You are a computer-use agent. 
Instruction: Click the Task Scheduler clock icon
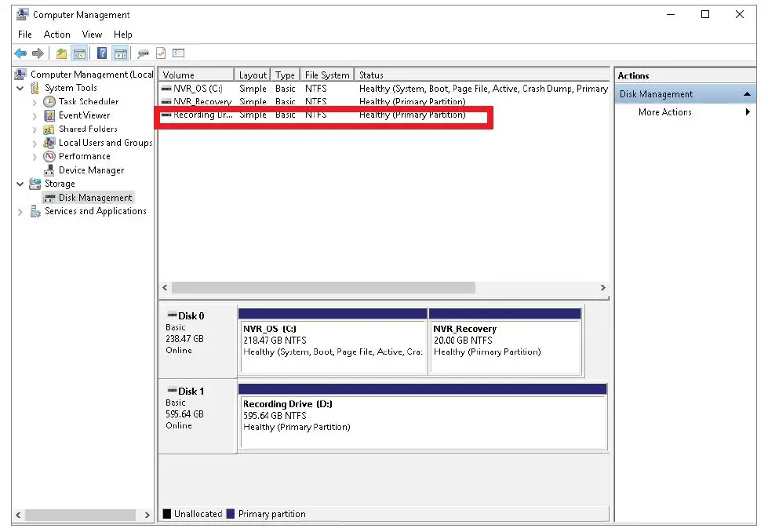point(49,101)
